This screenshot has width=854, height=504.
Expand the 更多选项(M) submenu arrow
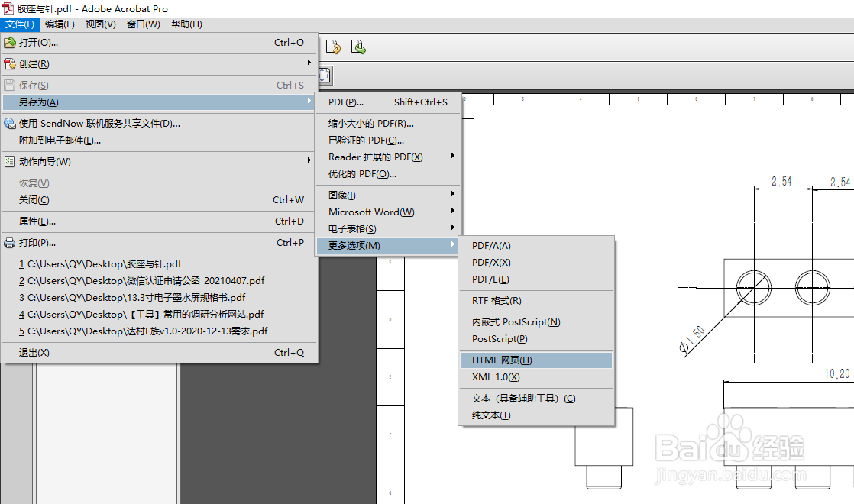[453, 244]
